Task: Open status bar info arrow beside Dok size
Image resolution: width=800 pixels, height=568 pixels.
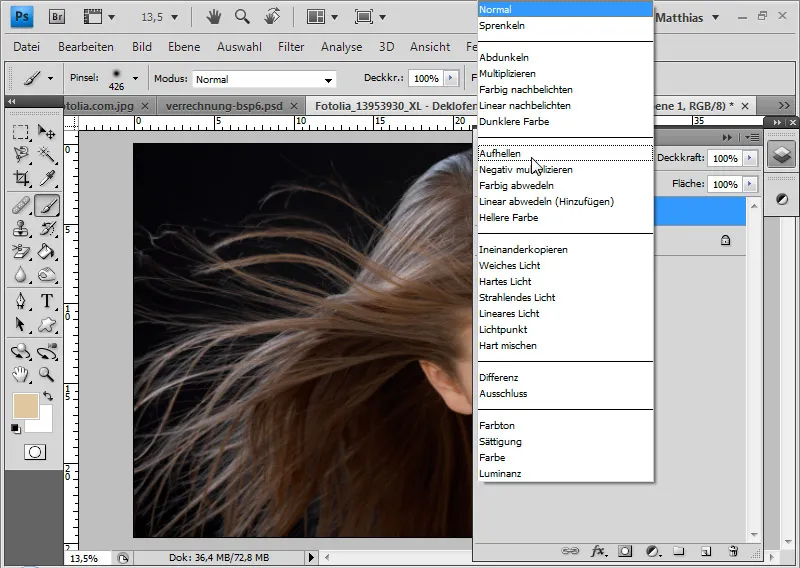Action: click(x=311, y=557)
